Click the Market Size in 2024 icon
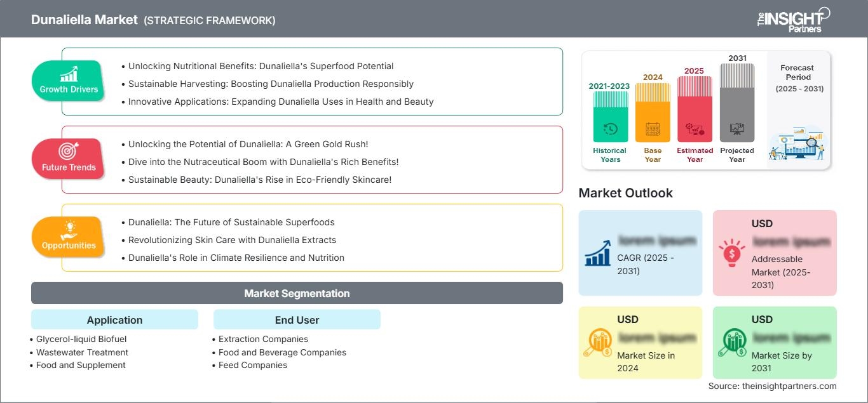 click(x=598, y=343)
